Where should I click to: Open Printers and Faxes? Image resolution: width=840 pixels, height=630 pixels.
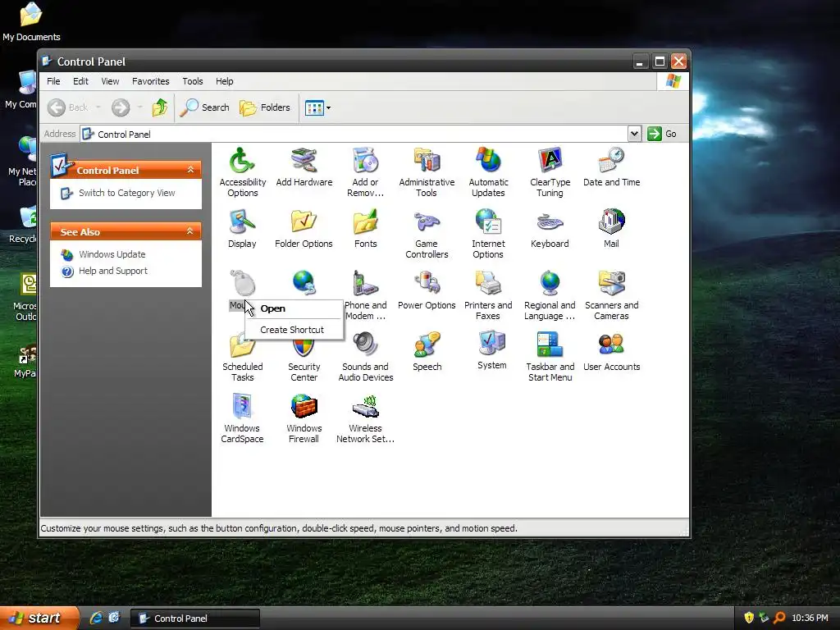[488, 295]
